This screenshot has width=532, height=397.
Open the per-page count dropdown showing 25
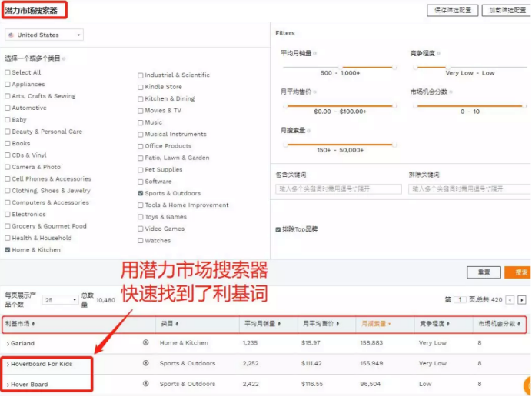click(60, 299)
